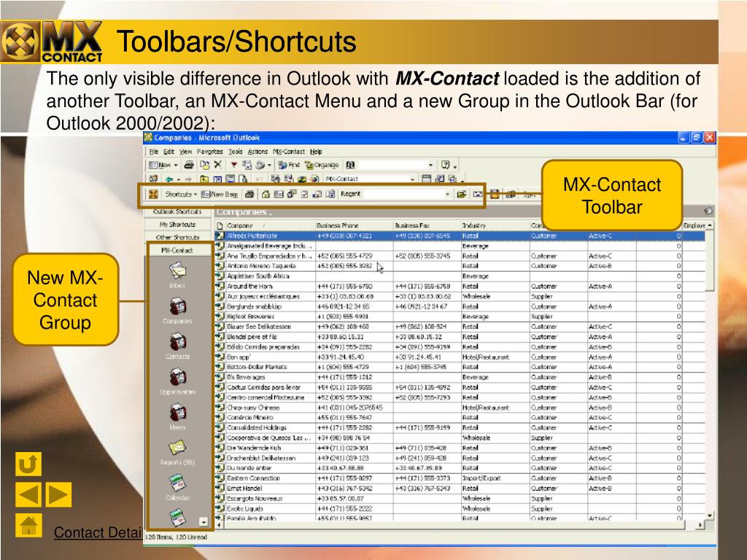This screenshot has height=560, width=747.
Task: Sort by the Industry column header
Action: pos(495,225)
